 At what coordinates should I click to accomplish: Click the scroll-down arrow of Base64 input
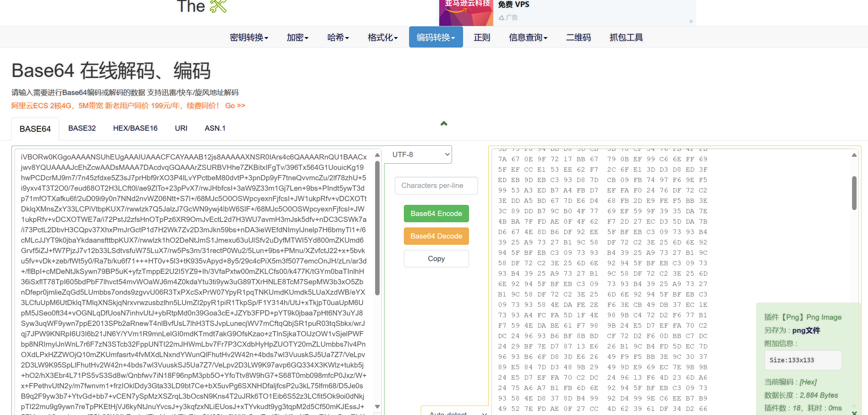377,406
